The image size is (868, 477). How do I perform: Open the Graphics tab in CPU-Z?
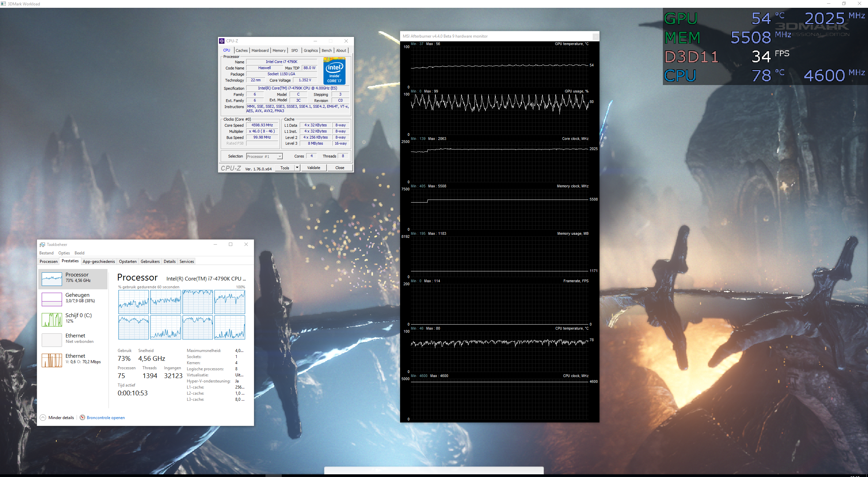pos(311,50)
